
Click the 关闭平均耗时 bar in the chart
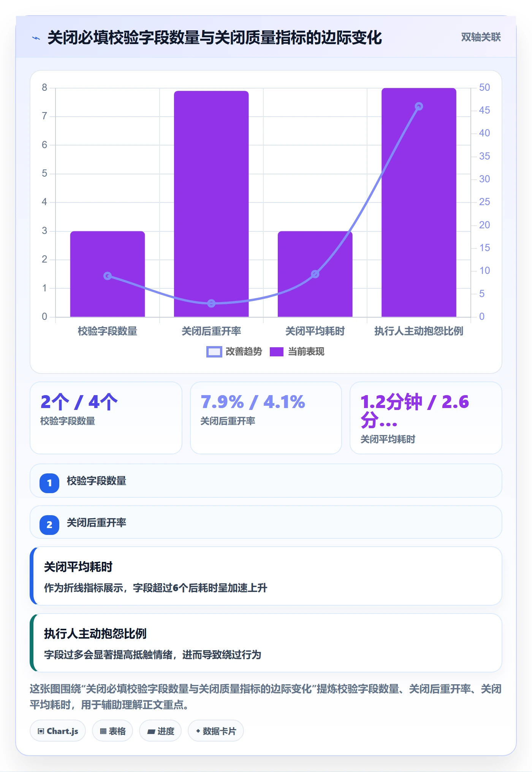coord(315,274)
